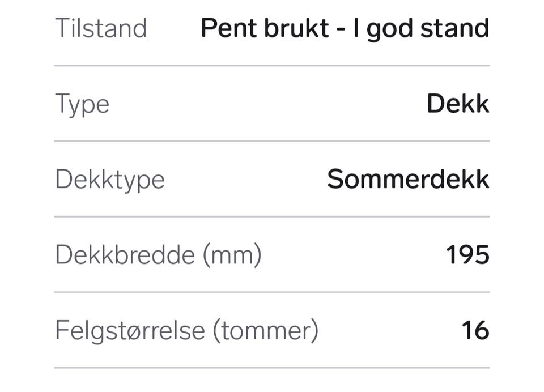Click the Felgstørrelse (tommer) label
Viewport: 544px width, 392px height.
click(186, 331)
